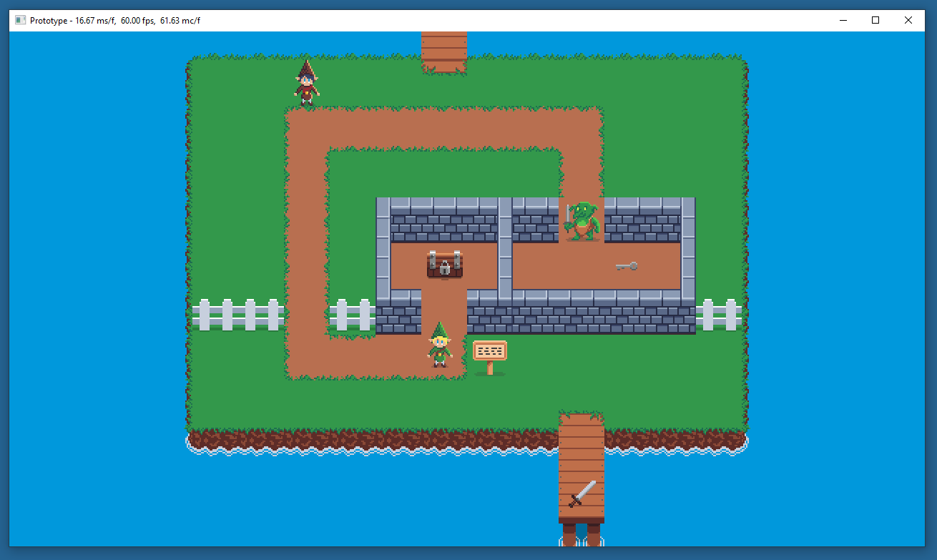Click the white picket fence on the left
This screenshot has height=560, width=937.
point(237,315)
